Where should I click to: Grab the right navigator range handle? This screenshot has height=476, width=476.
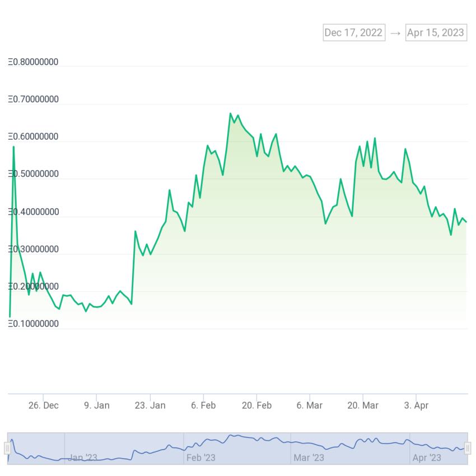[x=468, y=448]
